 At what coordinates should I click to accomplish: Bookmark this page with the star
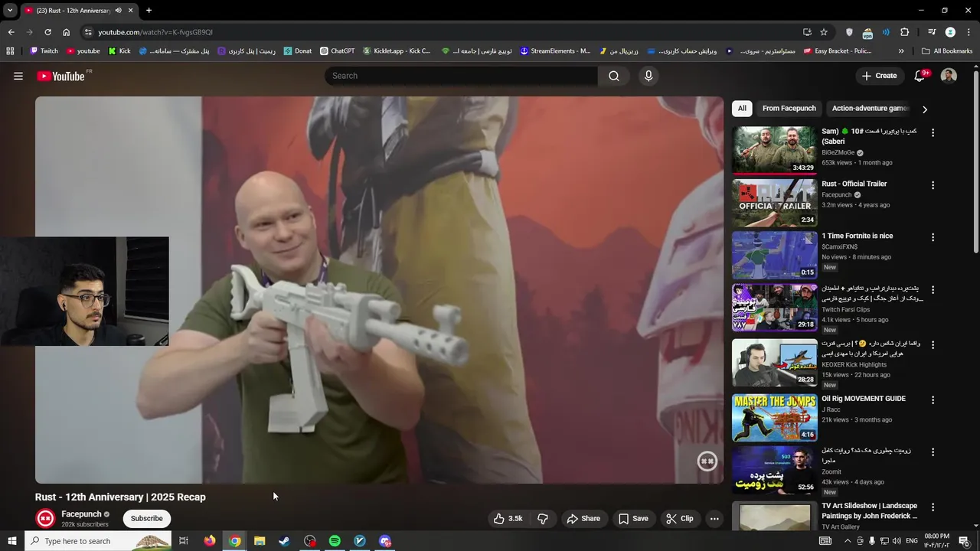pos(824,32)
